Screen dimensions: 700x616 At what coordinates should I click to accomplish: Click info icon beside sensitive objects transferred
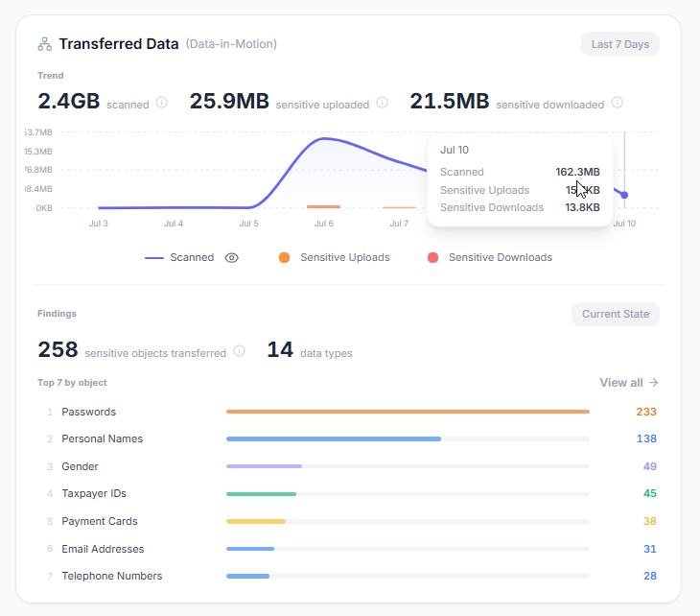coord(240,351)
